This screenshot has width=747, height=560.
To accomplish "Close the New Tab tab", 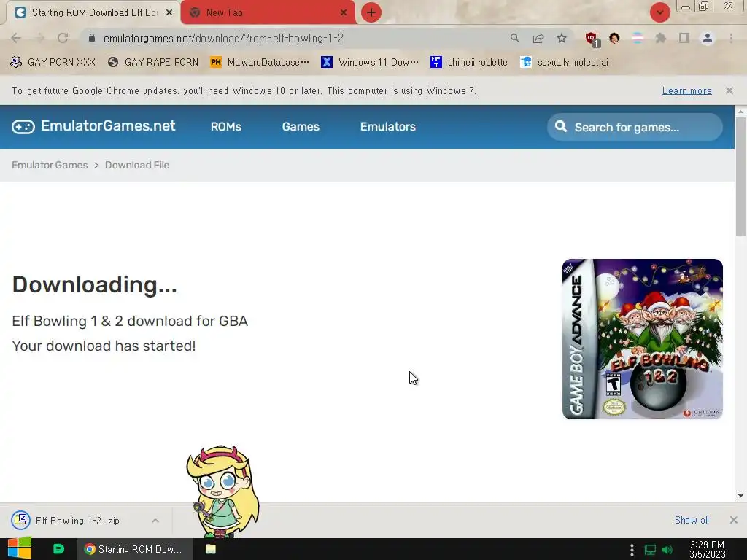I will click(344, 12).
